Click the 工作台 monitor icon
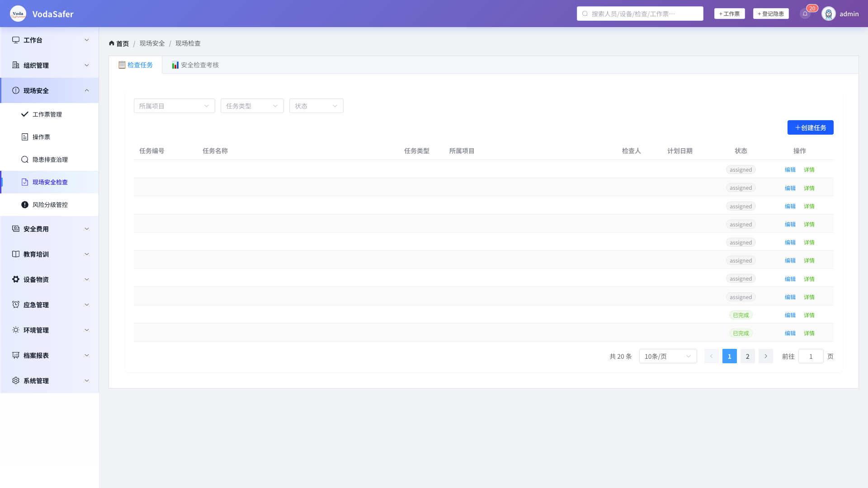 point(16,40)
